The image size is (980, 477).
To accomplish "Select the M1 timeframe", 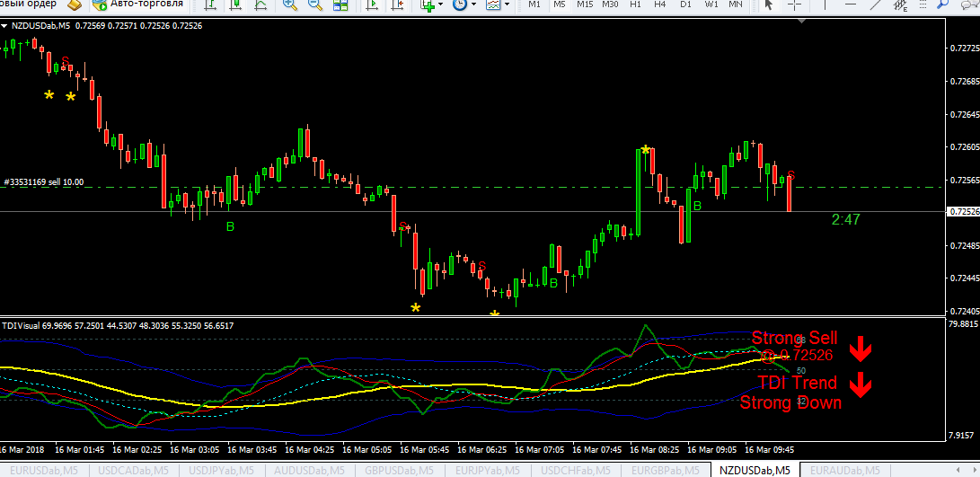I will point(534,4).
